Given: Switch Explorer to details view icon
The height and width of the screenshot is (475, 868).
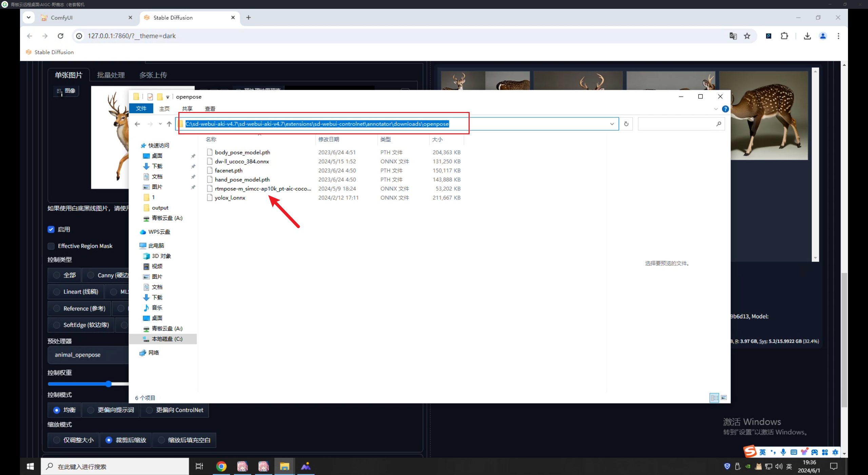Looking at the screenshot, I should [x=714, y=398].
